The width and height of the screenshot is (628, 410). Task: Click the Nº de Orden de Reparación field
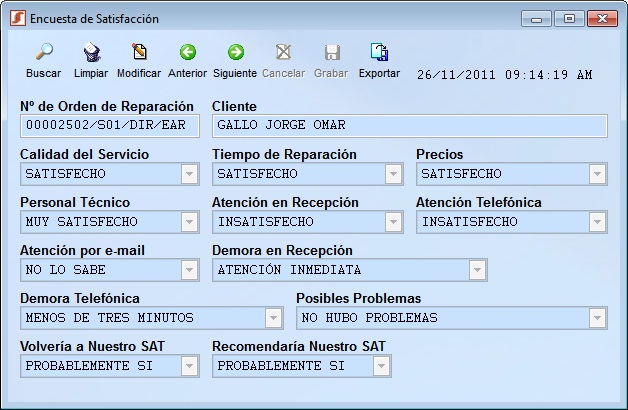tap(109, 126)
